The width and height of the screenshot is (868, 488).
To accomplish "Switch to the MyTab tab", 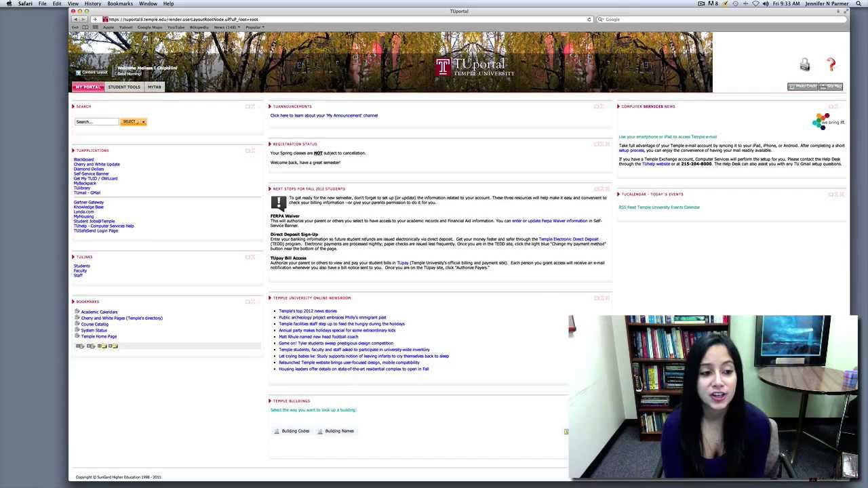I will click(x=155, y=87).
